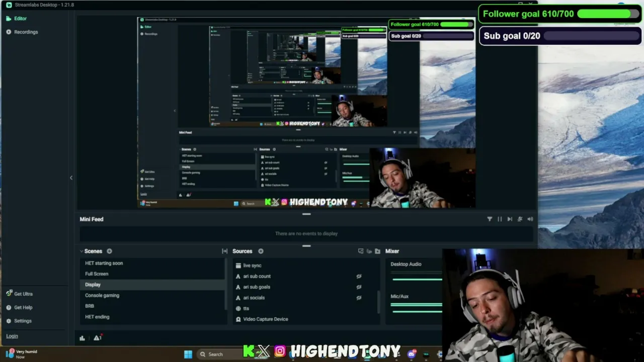Select the Display scene

pos(152,285)
